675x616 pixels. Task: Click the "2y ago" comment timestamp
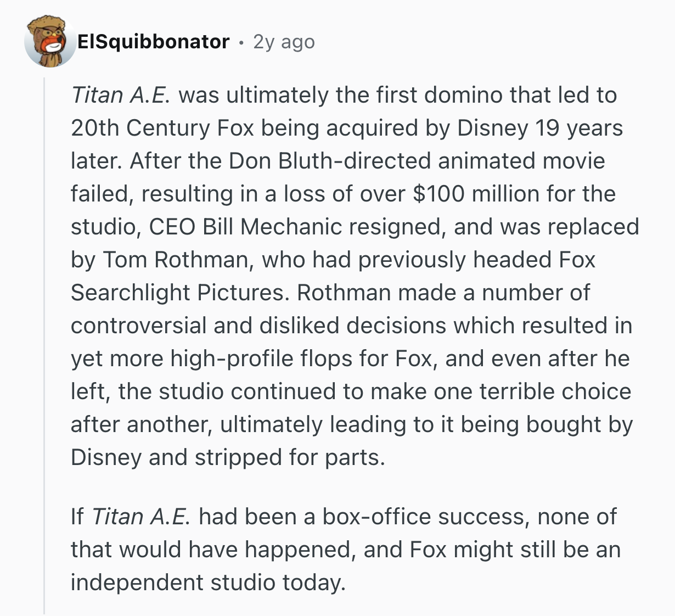tap(284, 42)
